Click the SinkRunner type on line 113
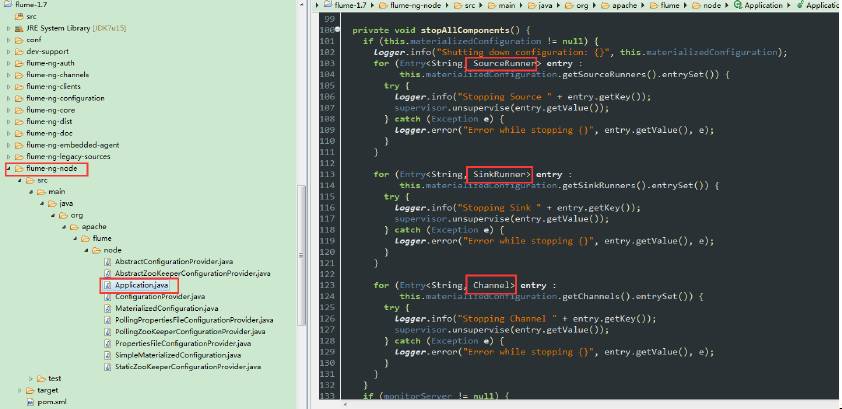The height and width of the screenshot is (409, 842). [x=499, y=174]
